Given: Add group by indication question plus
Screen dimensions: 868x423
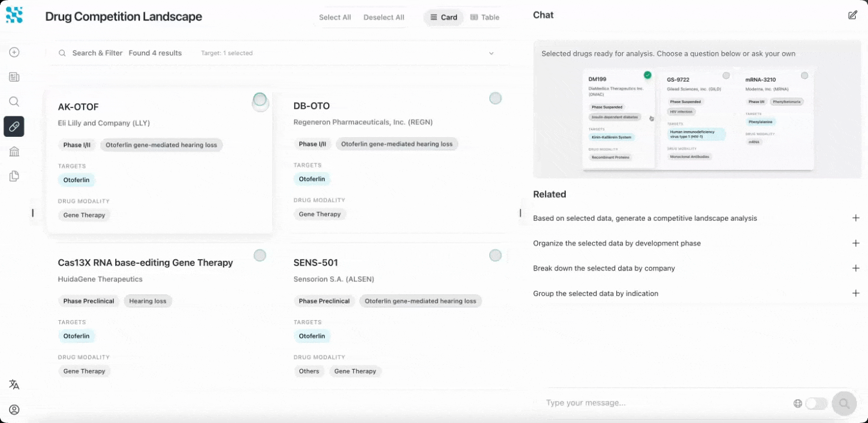Looking at the screenshot, I should [x=856, y=293].
